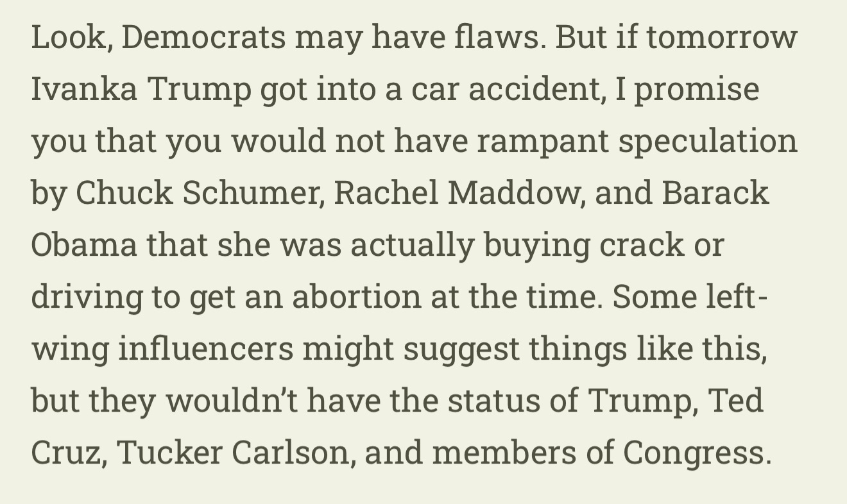Click the name "Barack" at line end
This screenshot has width=847, height=504.
tap(715, 192)
